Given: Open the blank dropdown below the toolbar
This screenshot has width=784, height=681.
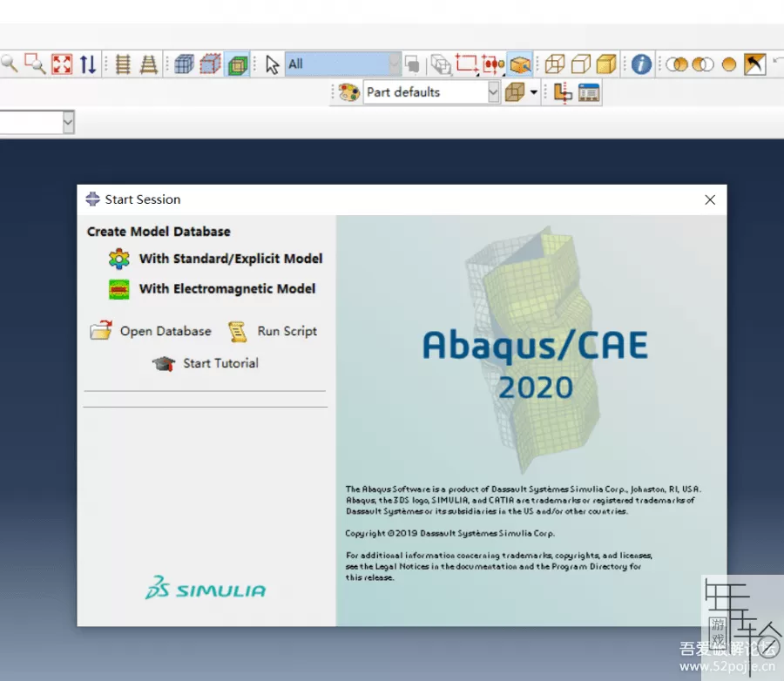Looking at the screenshot, I should tap(69, 123).
